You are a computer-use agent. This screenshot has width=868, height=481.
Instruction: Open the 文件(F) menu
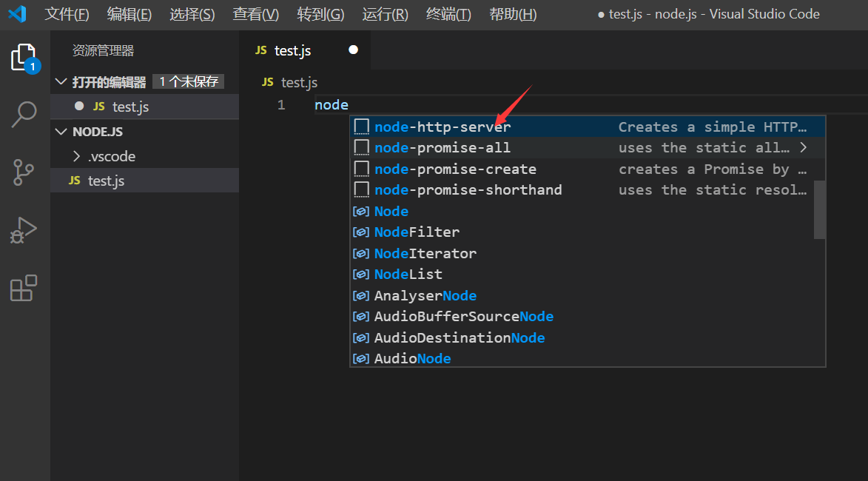pos(67,14)
